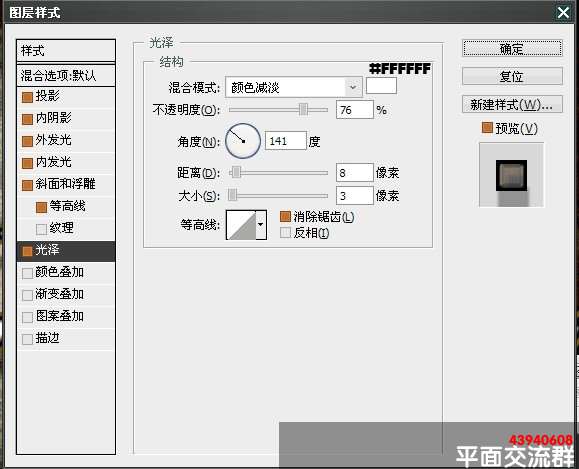This screenshot has height=469, width=579.
Task: Click the 距离 distance value field
Action: coord(354,173)
